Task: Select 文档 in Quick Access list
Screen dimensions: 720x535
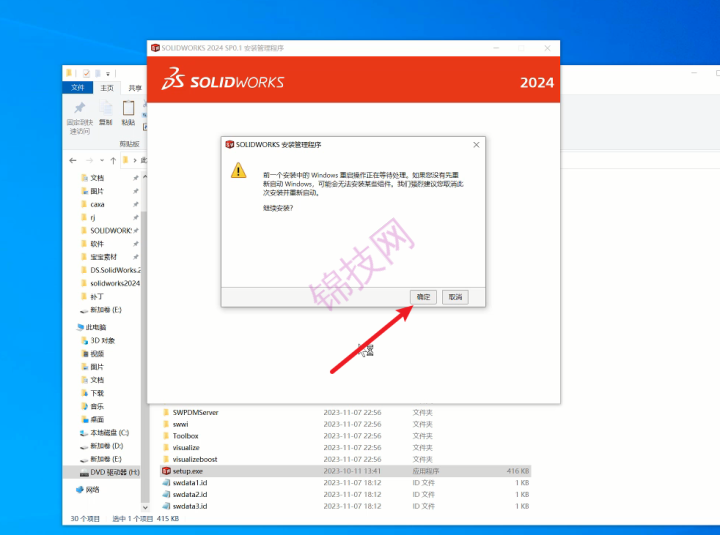Action: 97,178
